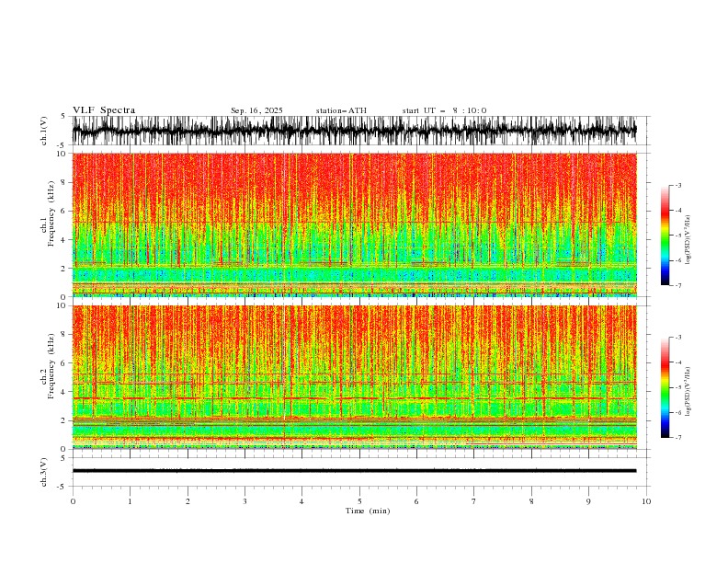Click the ch.1 PSD color scale bar
Viewport: 728px width, 563px height.
pos(665,236)
